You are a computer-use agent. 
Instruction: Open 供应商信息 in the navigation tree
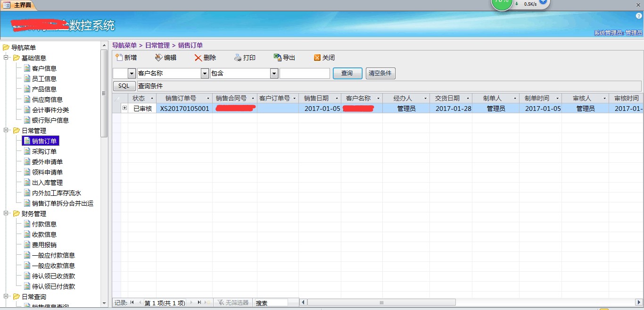[x=47, y=100]
